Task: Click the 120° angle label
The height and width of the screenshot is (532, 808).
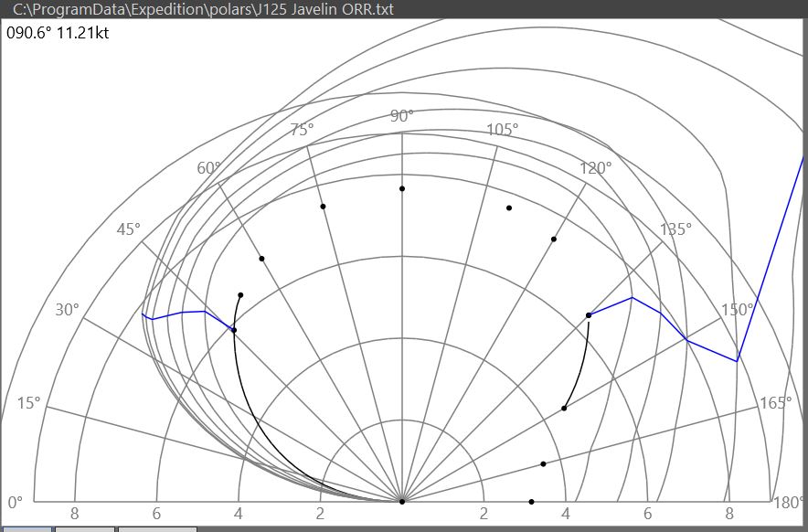Action: click(x=595, y=168)
